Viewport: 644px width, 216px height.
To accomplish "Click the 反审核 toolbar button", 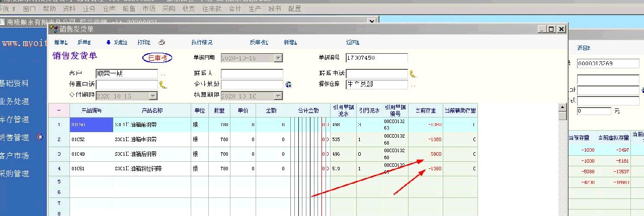I will (x=259, y=43).
